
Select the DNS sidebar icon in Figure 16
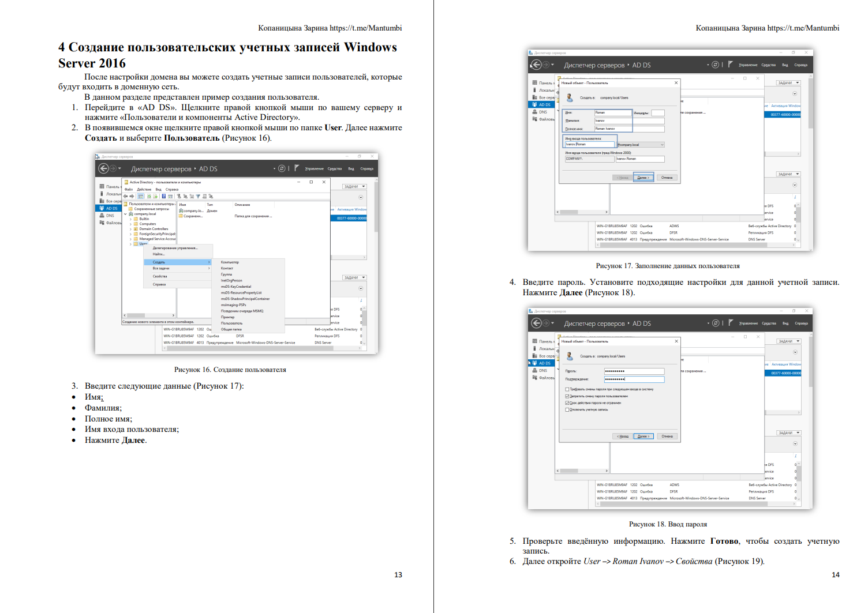tap(102, 216)
